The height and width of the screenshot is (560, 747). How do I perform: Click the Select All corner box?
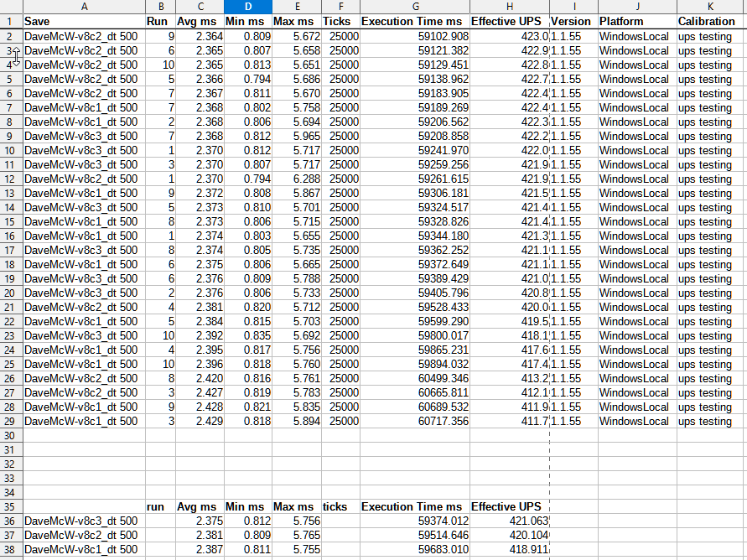pyautogui.click(x=11, y=7)
